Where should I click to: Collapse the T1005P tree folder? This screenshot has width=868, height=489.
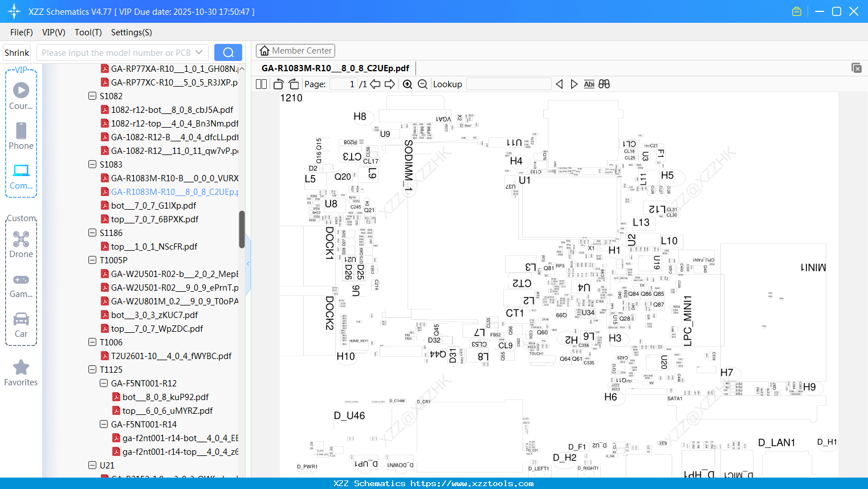[92, 260]
